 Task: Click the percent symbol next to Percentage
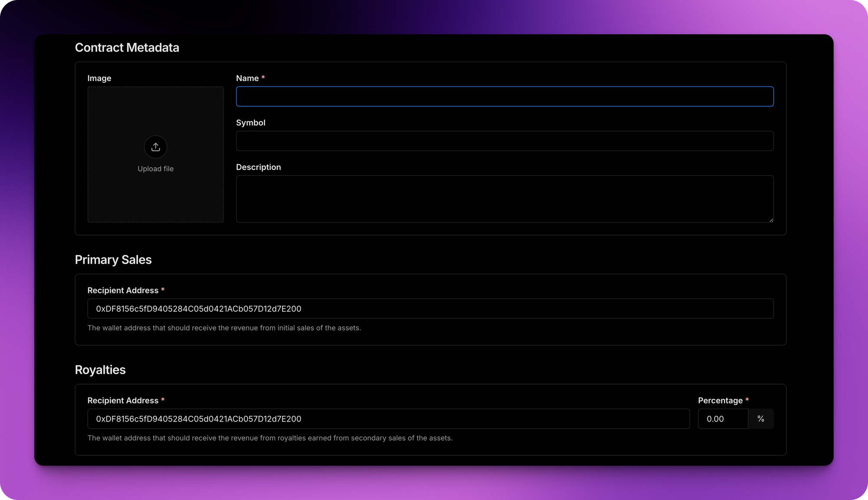761,419
